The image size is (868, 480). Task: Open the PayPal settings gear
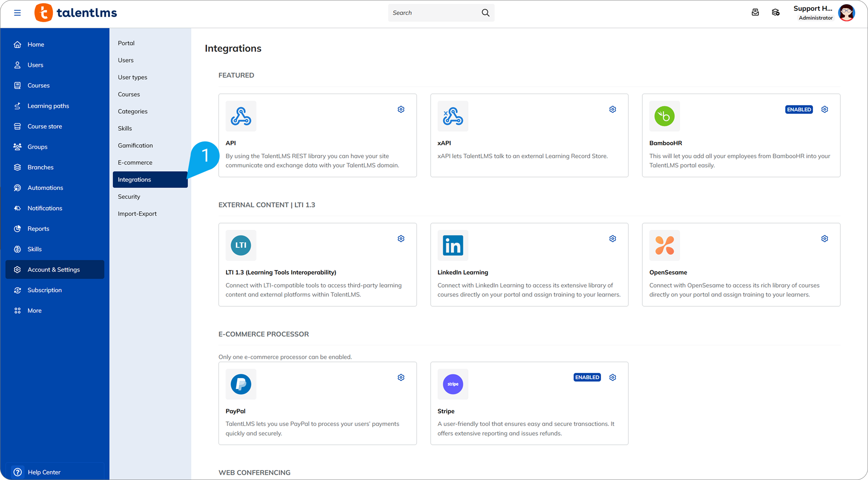tap(401, 377)
